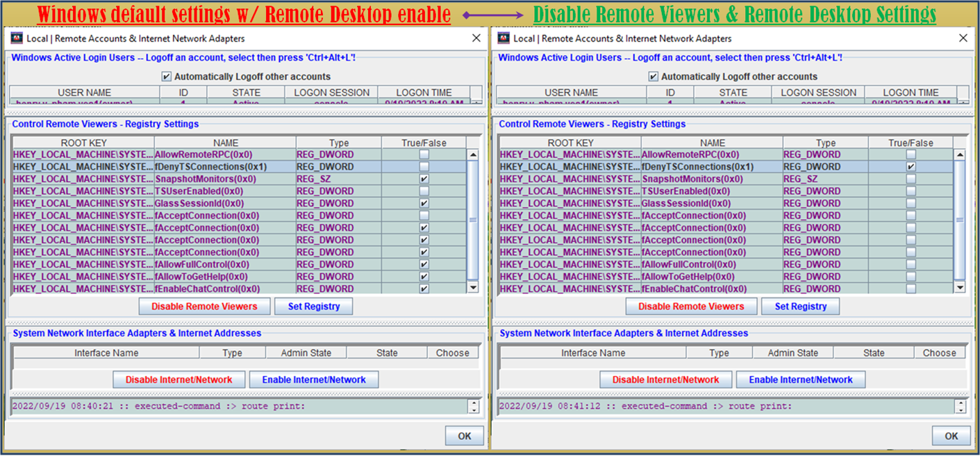Screen dimensions: 980x456
Task: Click the 'LOGON TIME' column header in the right window
Action: 910,92
